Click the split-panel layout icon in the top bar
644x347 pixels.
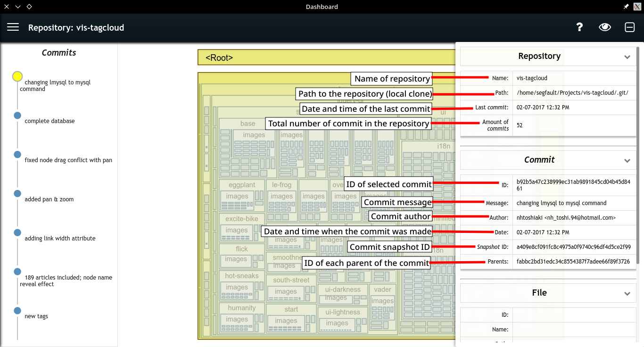point(629,27)
